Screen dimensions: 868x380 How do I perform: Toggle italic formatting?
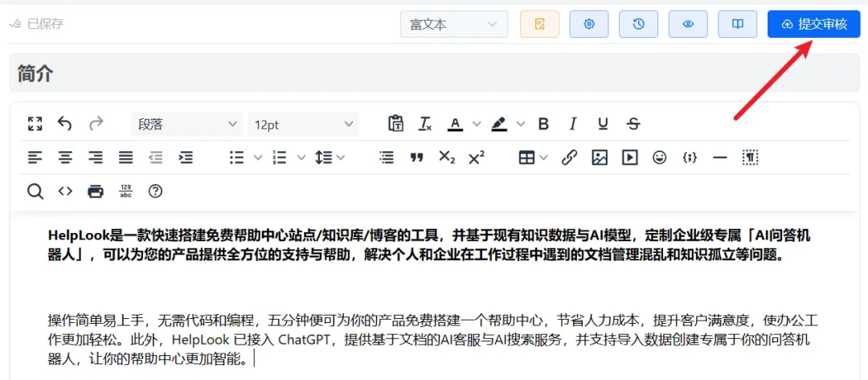tap(574, 124)
